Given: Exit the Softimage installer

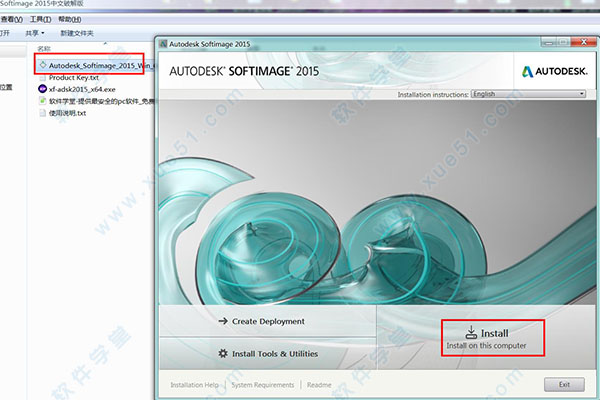Looking at the screenshot, I should pos(564,384).
